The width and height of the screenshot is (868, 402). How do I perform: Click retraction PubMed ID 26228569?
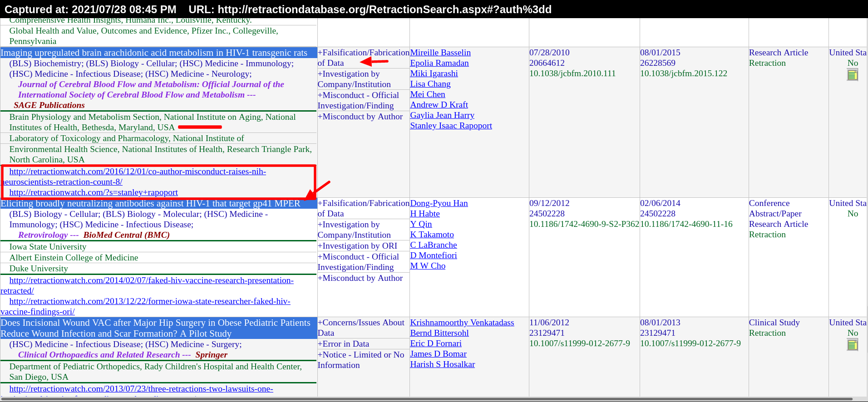click(658, 63)
